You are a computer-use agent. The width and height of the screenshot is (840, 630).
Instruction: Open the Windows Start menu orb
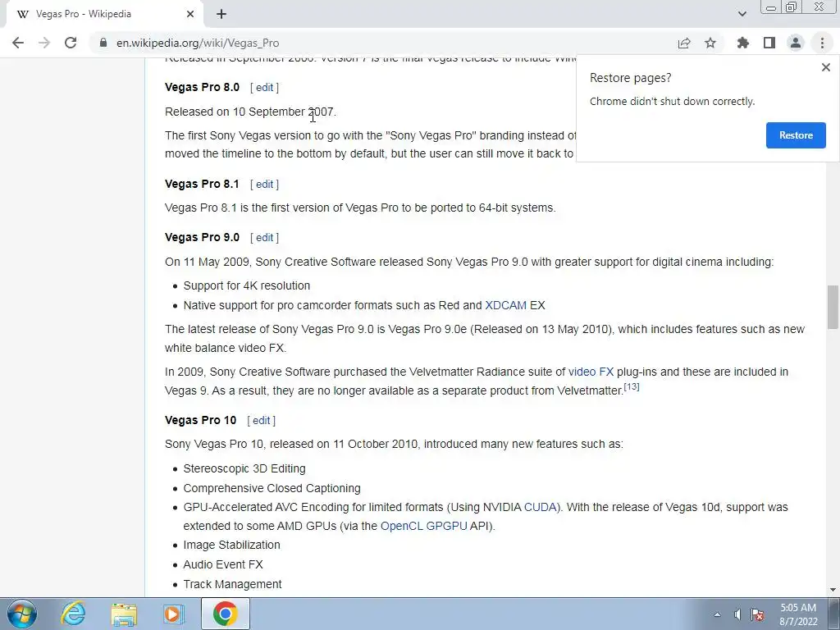pyautogui.click(x=21, y=614)
